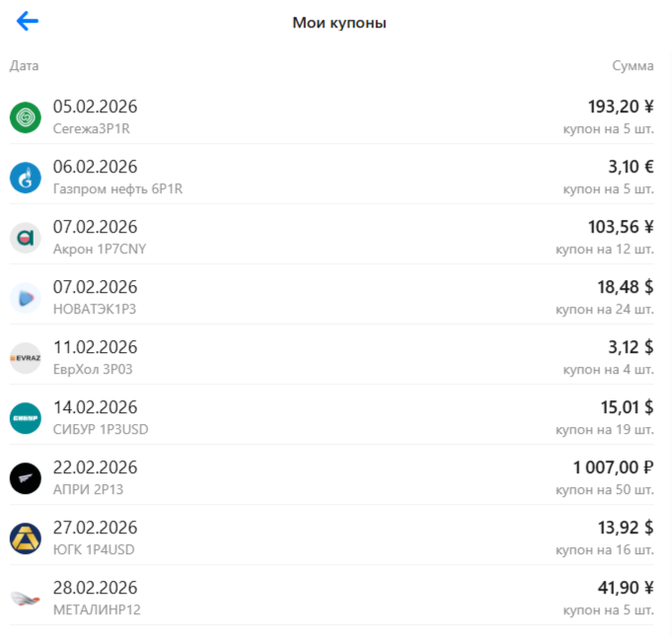This screenshot has width=672, height=637.
Task: Click the Газпром нефть 6P1R logo
Action: (x=25, y=177)
